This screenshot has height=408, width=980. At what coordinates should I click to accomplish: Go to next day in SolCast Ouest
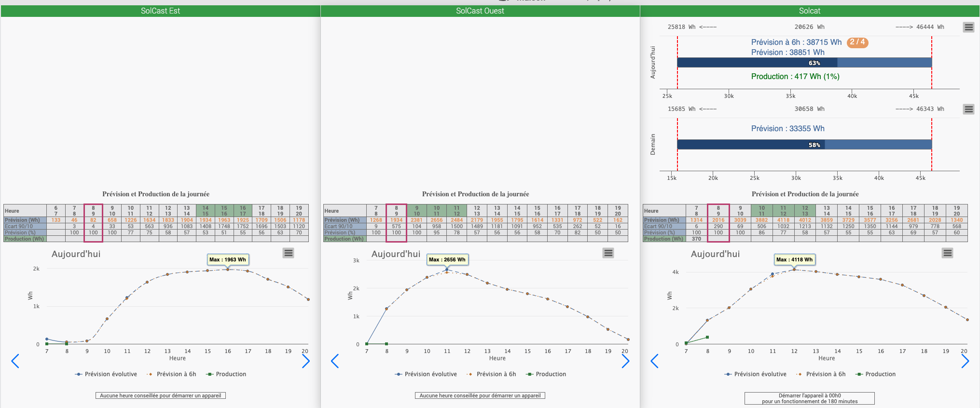[x=625, y=361]
